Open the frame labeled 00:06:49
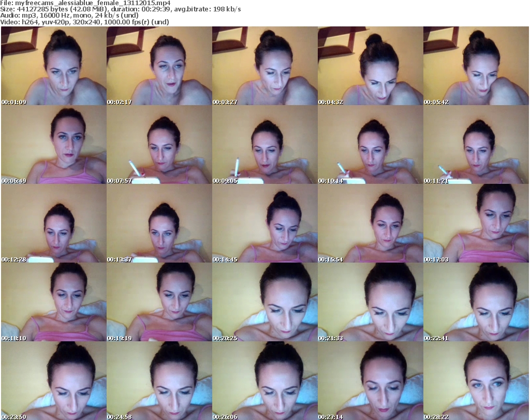Screen dimensions: 530x420 point(53,145)
